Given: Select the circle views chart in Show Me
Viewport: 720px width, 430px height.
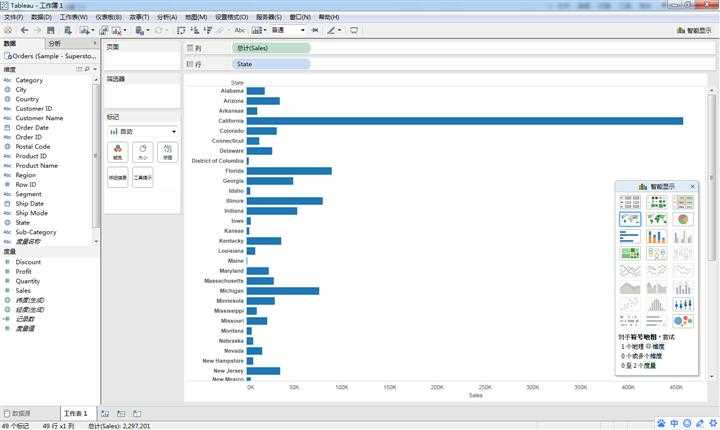Looking at the screenshot, I should 657,253.
